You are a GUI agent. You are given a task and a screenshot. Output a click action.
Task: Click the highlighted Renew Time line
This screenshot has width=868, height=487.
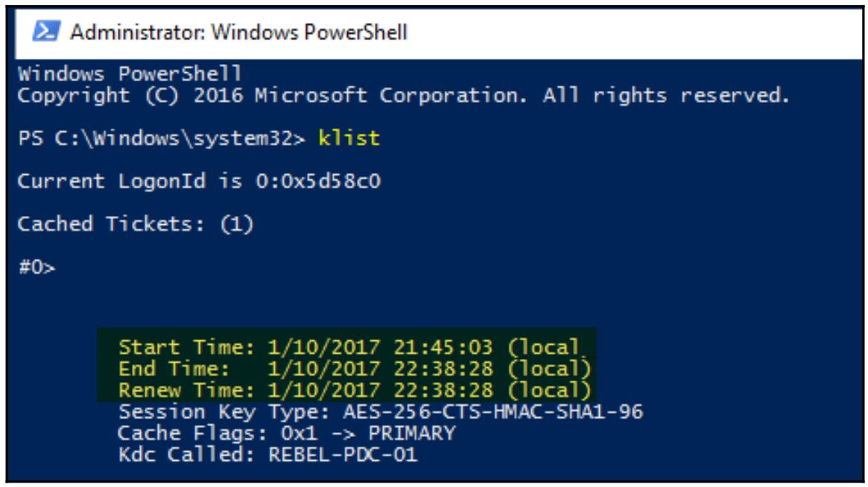click(x=355, y=390)
